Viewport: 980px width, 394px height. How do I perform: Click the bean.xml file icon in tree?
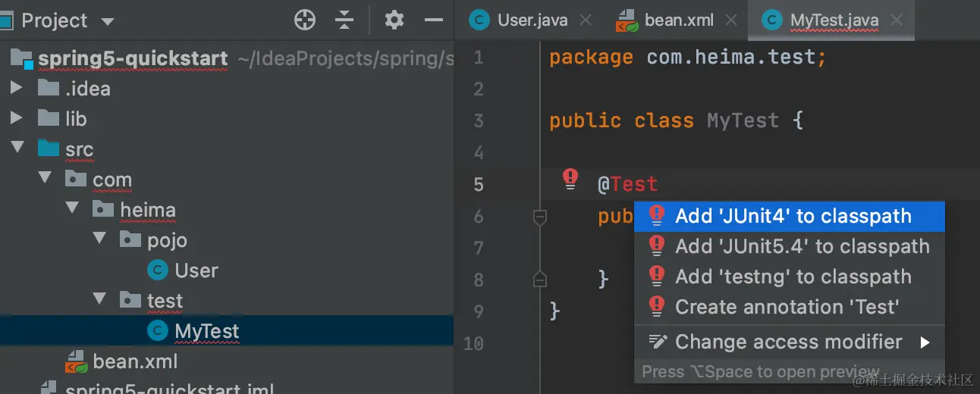pos(76,361)
